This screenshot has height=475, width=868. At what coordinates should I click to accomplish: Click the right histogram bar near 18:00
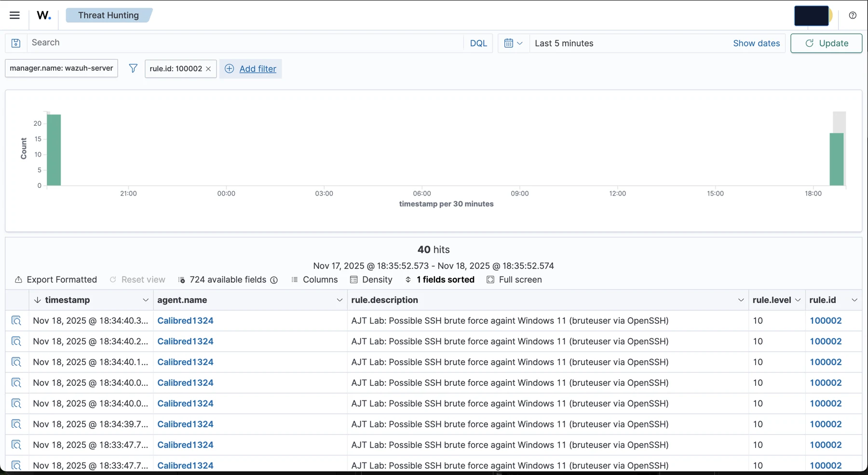click(x=837, y=159)
